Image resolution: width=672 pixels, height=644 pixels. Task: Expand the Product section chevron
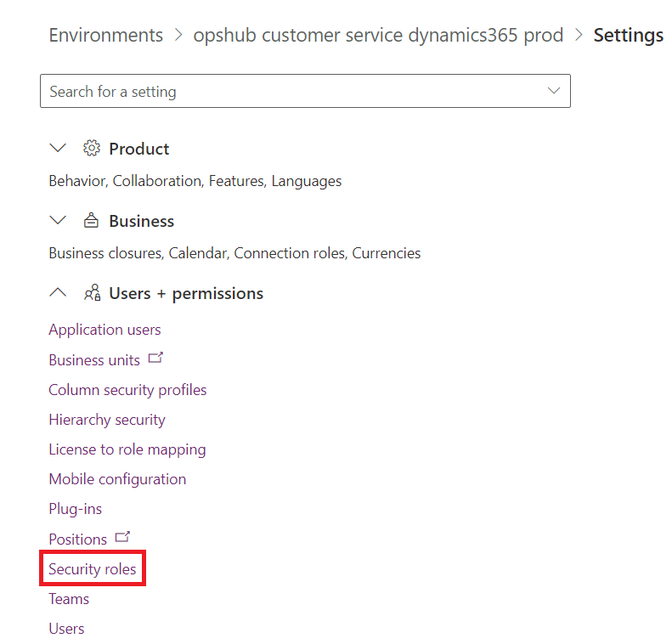coord(58,149)
